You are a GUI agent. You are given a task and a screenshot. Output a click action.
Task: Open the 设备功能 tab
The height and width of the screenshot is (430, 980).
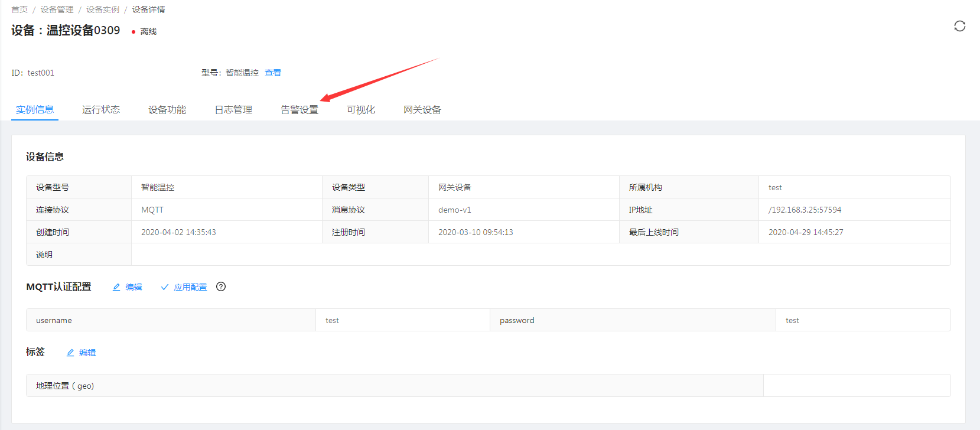[167, 109]
